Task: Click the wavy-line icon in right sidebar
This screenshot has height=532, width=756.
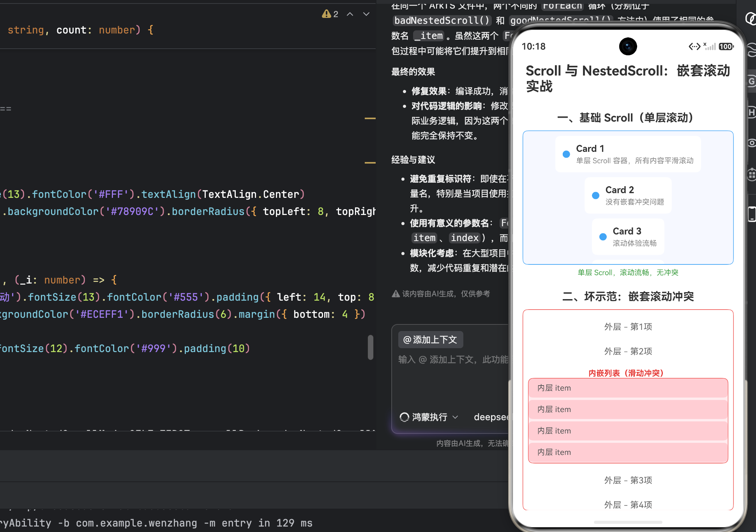Action: pyautogui.click(x=751, y=50)
